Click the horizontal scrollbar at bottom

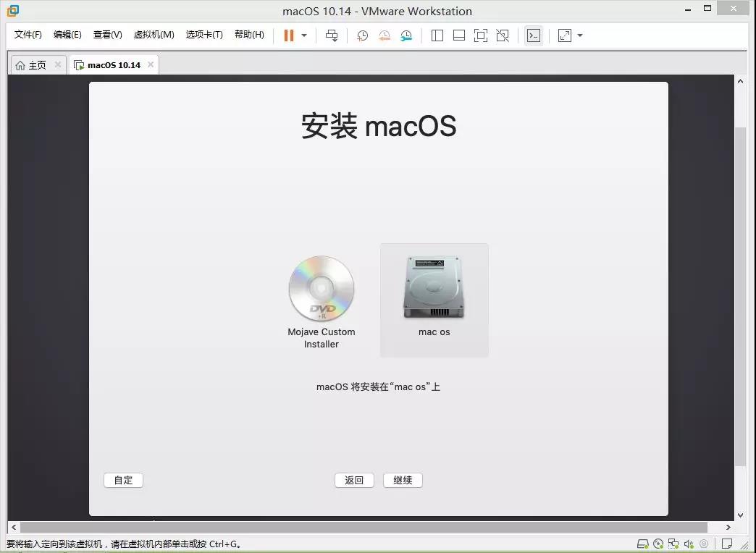362,527
